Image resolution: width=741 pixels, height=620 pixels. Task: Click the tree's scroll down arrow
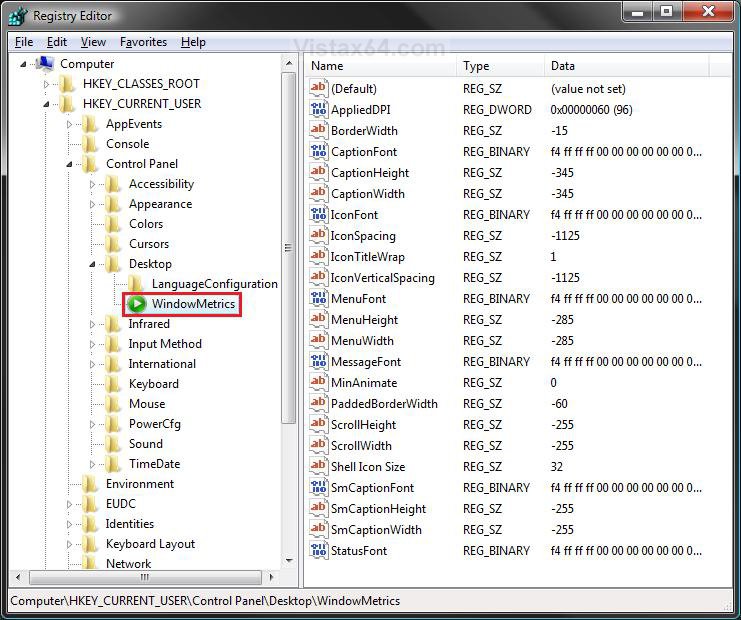coord(289,560)
